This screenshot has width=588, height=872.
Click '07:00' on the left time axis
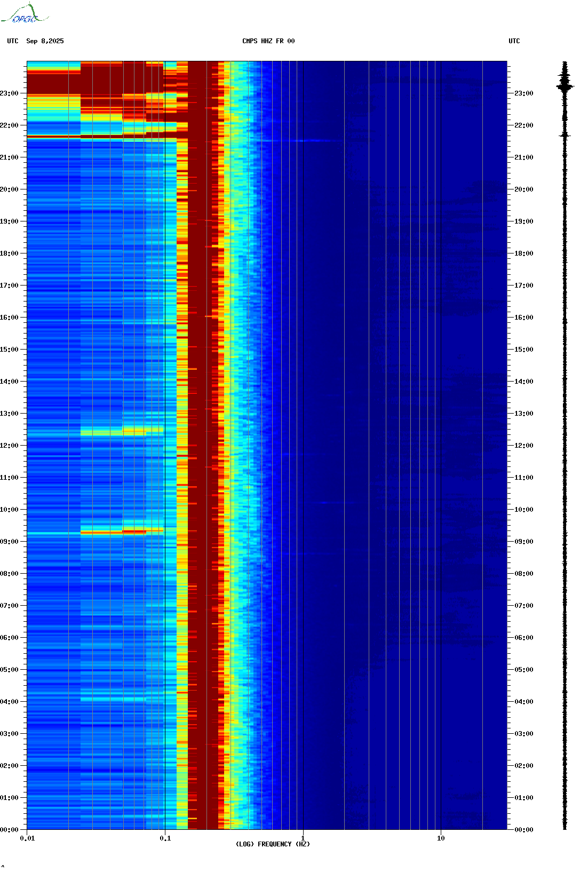click(9, 606)
